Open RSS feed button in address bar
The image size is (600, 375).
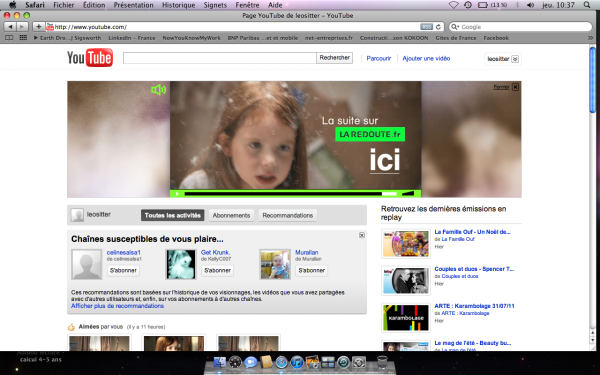pyautogui.click(x=426, y=27)
